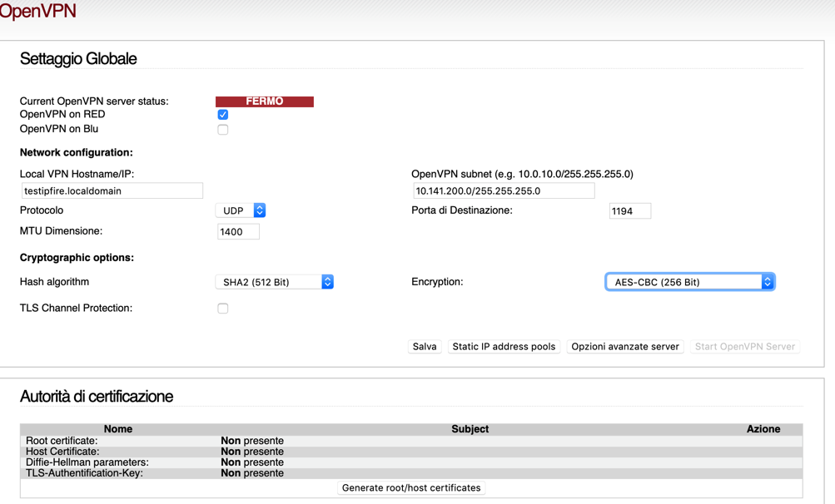
Task: Open the Encryption AES-CBC dropdown
Action: point(690,282)
